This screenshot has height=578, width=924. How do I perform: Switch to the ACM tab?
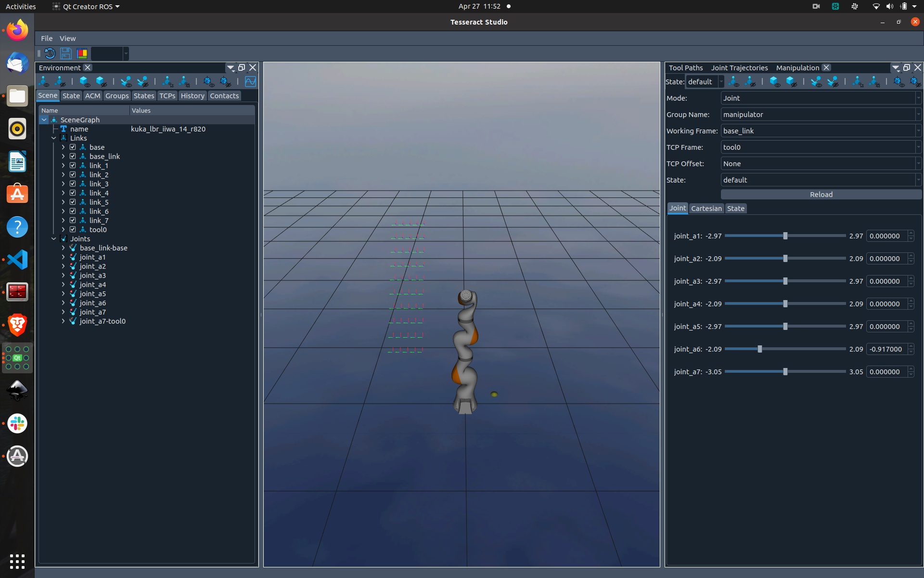tap(92, 96)
